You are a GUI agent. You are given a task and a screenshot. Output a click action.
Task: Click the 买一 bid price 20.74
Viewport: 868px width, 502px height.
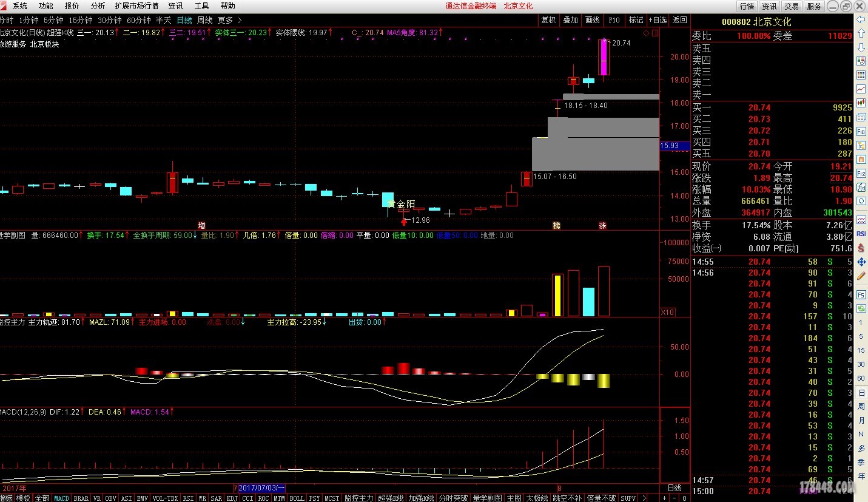(759, 107)
